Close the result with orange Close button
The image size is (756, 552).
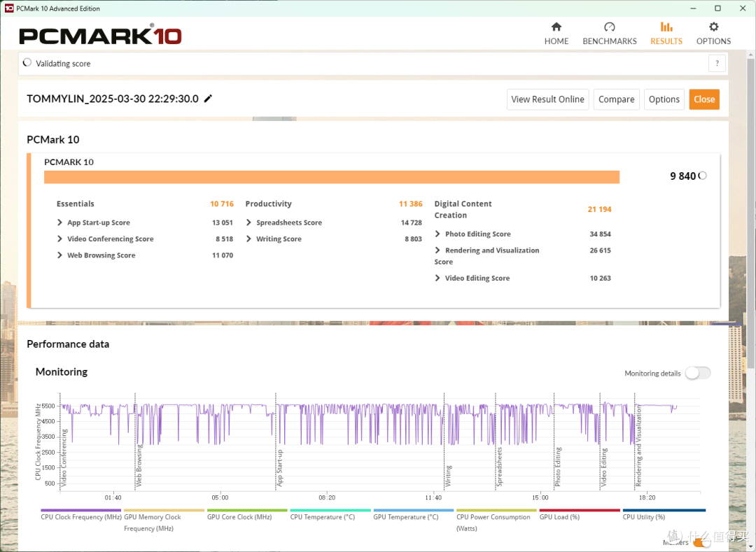tap(704, 99)
